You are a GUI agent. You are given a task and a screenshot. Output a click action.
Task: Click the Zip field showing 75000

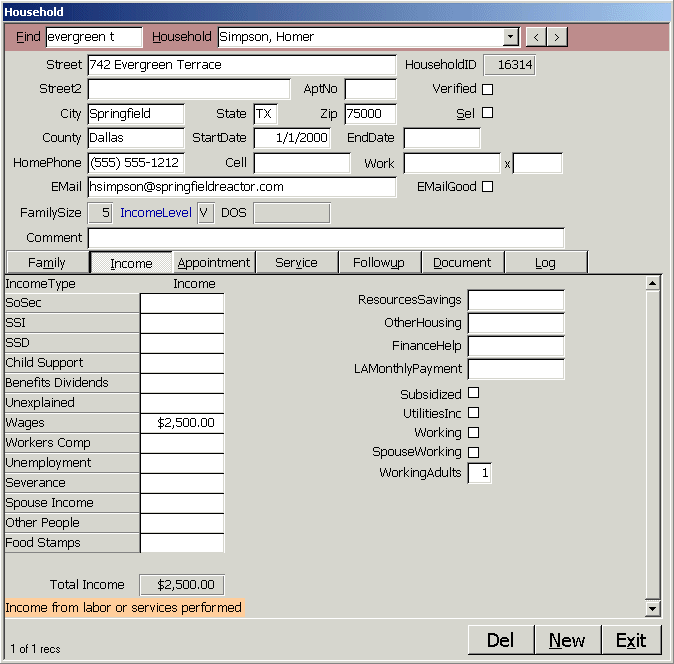pos(370,114)
